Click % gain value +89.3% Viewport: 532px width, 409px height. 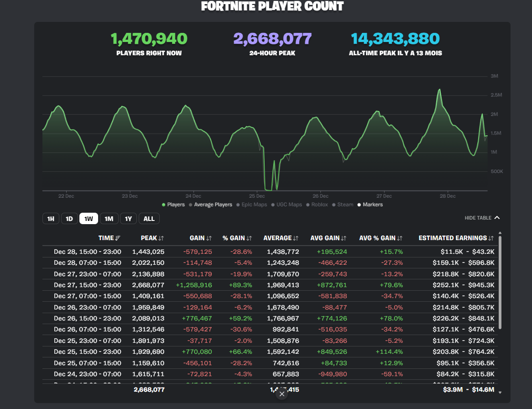(240, 285)
